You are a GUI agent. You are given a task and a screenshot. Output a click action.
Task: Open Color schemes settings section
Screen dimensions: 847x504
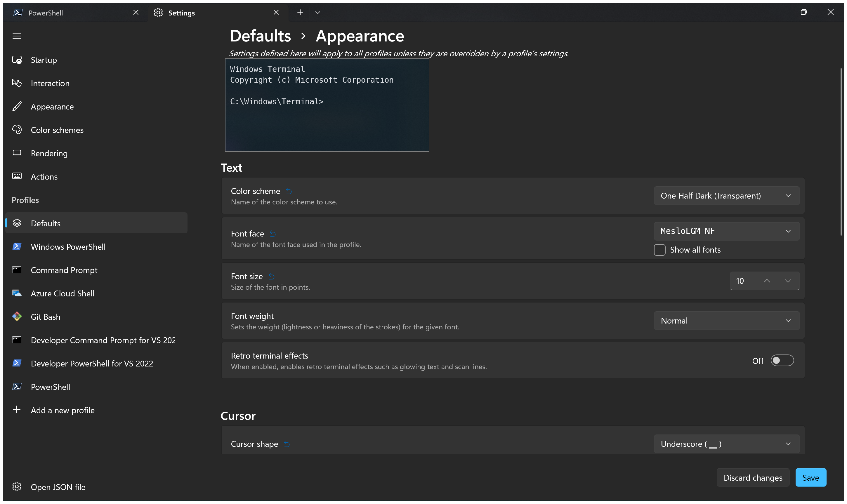pos(57,130)
